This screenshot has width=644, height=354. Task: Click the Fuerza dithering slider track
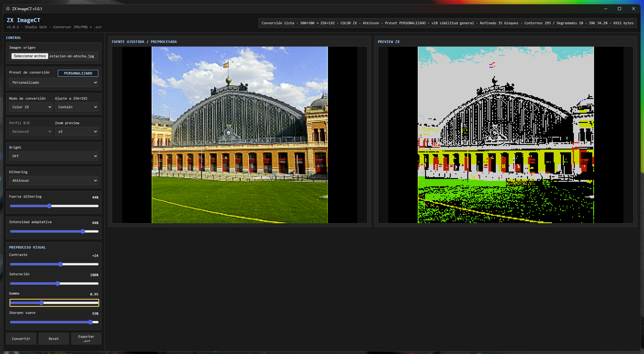[54, 206]
